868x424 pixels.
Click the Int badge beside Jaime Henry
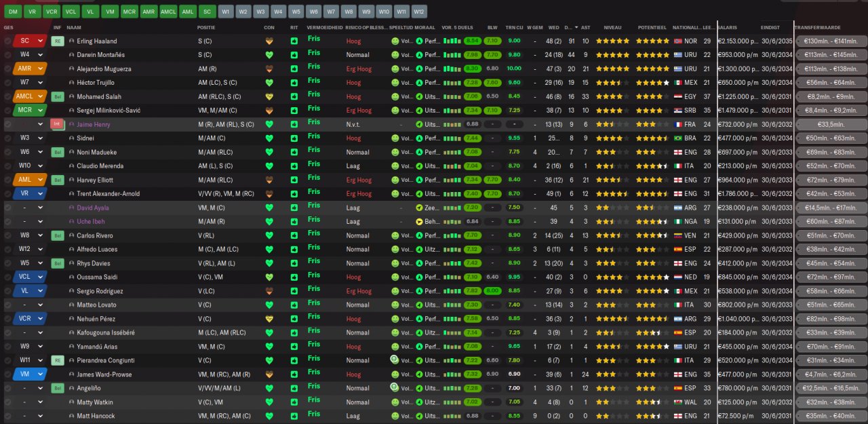coord(57,124)
